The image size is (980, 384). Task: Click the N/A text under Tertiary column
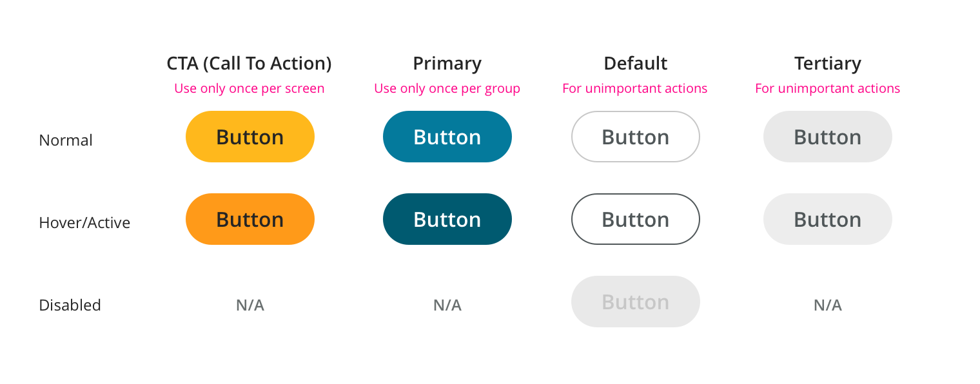point(827,305)
